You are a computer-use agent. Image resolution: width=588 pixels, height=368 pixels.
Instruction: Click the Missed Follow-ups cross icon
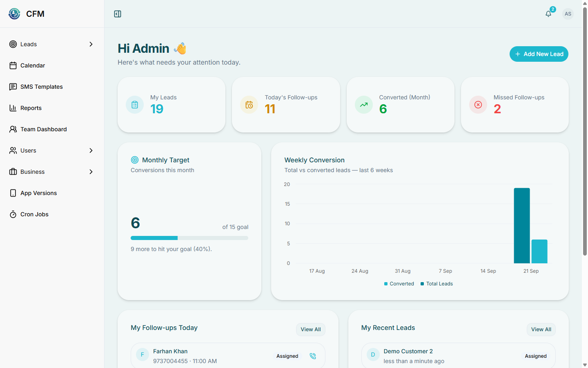click(x=478, y=105)
